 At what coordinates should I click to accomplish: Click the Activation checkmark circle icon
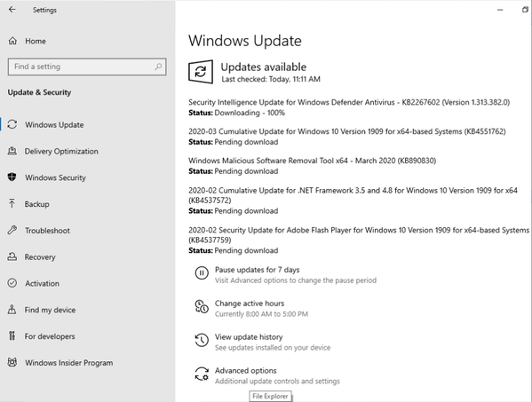tap(12, 283)
